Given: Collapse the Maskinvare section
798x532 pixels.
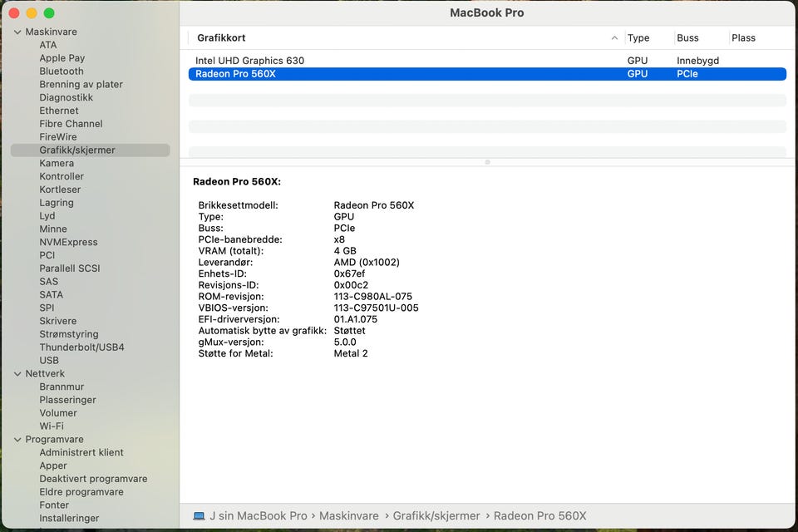Looking at the screenshot, I should (x=17, y=32).
